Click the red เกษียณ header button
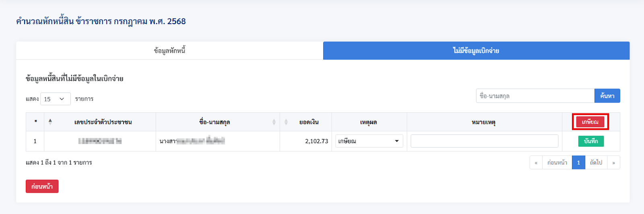 click(x=590, y=122)
